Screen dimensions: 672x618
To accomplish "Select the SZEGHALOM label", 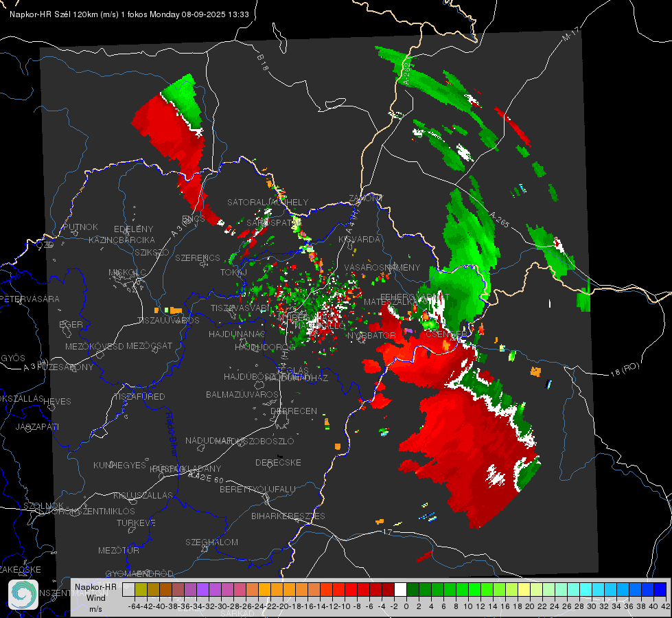I will (x=211, y=542).
